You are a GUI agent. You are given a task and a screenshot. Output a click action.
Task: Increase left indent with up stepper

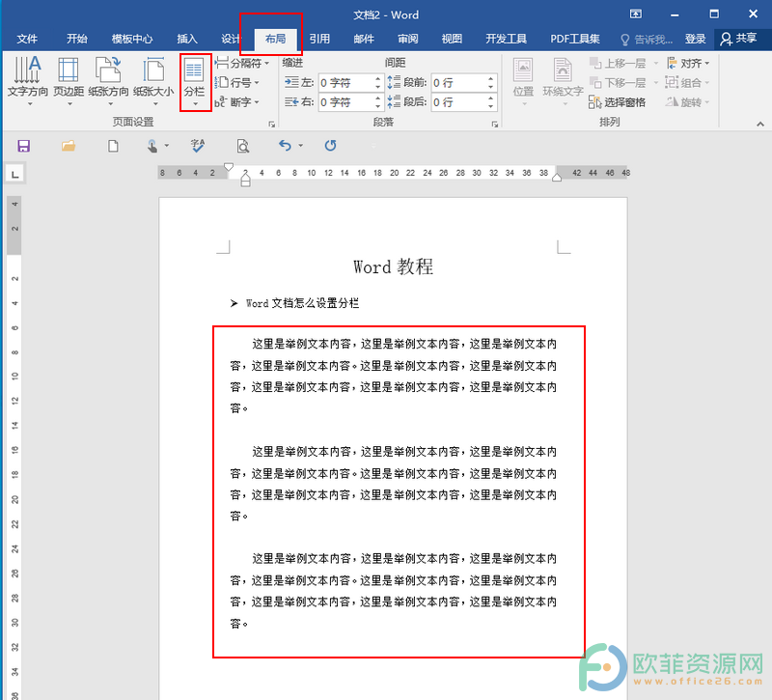(x=377, y=78)
